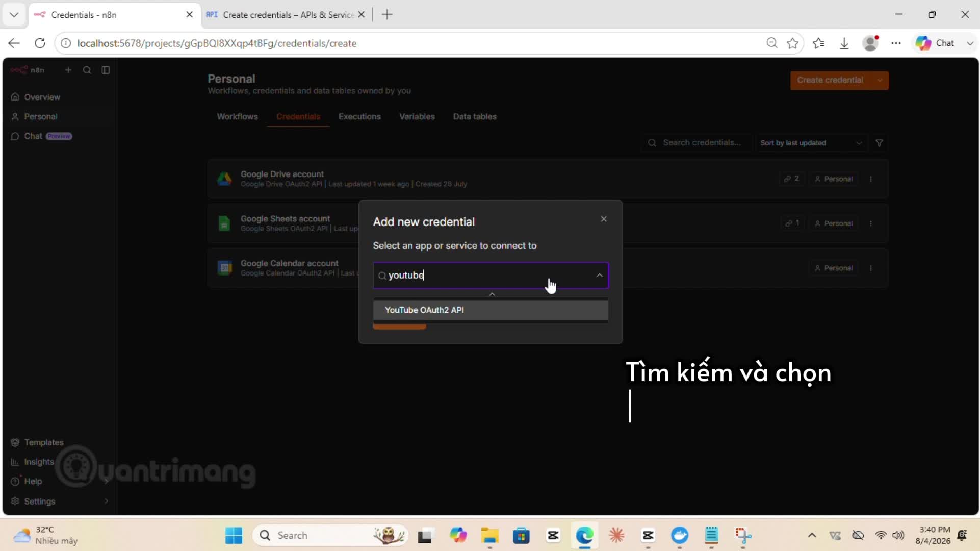Click the Search credentials field
Screen dimensions: 980x551
(x=697, y=143)
